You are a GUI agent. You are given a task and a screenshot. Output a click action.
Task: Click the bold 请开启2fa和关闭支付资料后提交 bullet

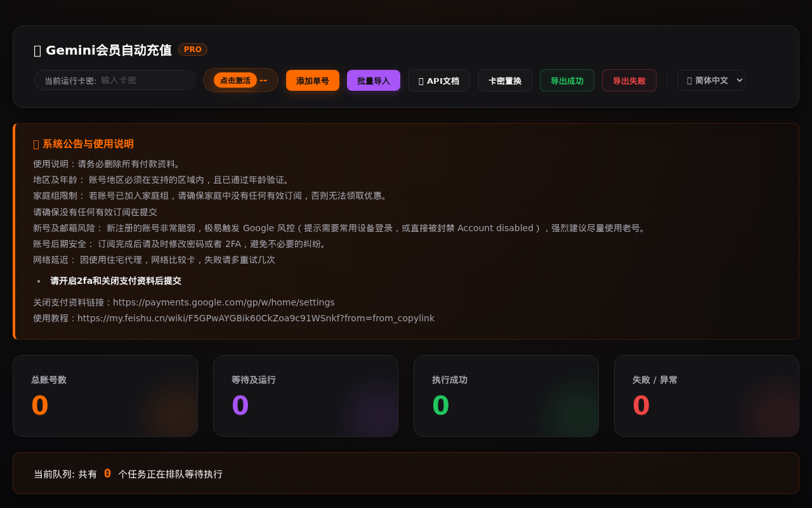(x=115, y=281)
